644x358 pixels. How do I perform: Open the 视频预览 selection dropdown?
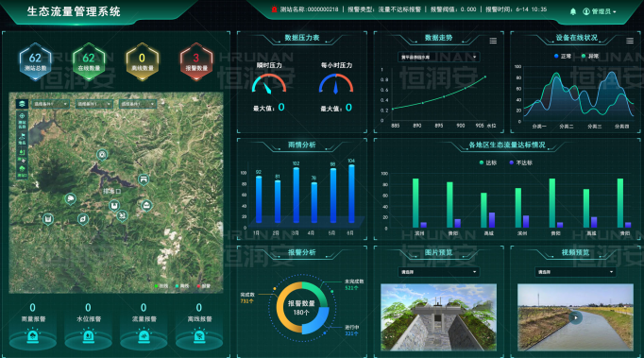(575, 272)
